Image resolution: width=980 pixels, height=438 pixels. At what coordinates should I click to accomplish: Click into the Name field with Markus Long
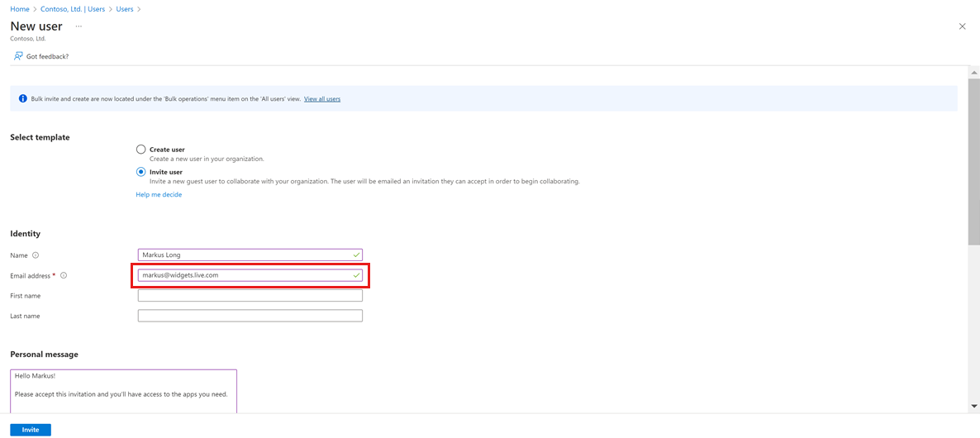tap(250, 255)
